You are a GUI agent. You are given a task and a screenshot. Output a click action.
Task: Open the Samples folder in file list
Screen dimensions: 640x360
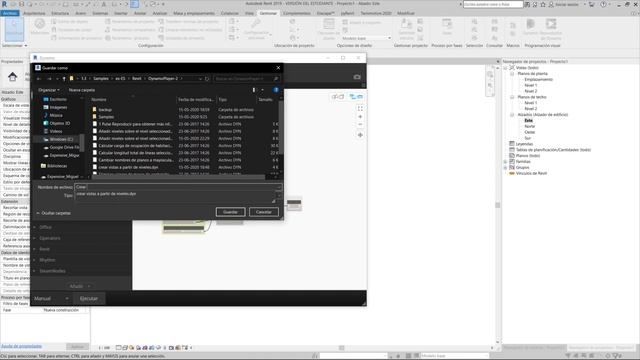[x=106, y=117]
